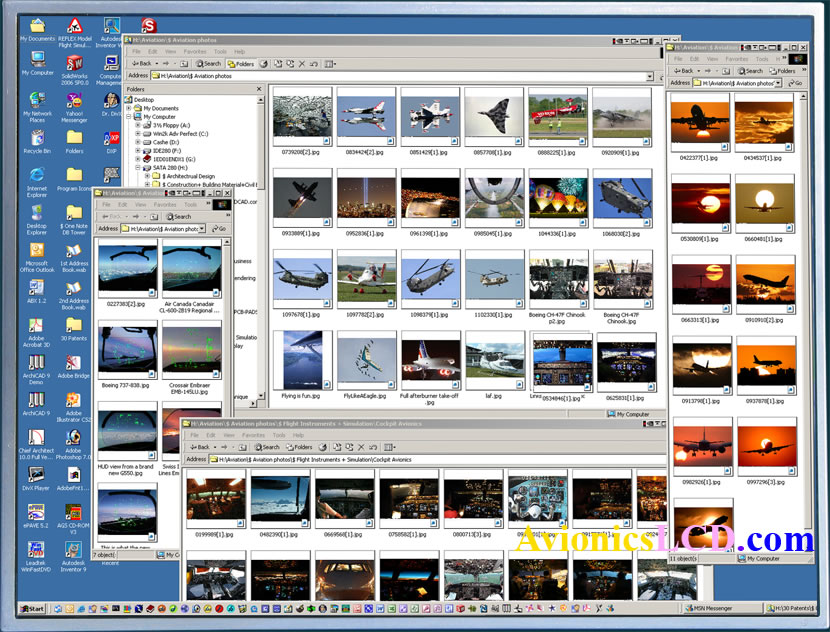Select the DivX Player desktop icon
The height and width of the screenshot is (632, 830).
(36, 476)
